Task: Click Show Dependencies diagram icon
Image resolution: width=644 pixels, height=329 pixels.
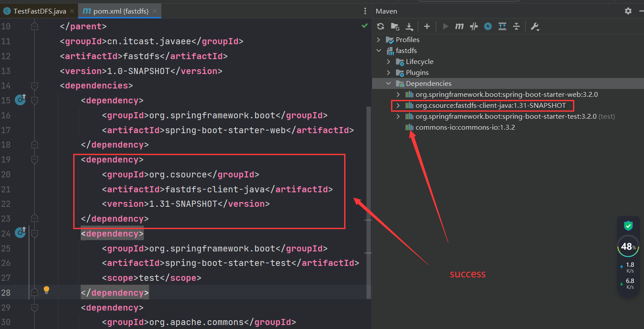Action: coord(502,26)
